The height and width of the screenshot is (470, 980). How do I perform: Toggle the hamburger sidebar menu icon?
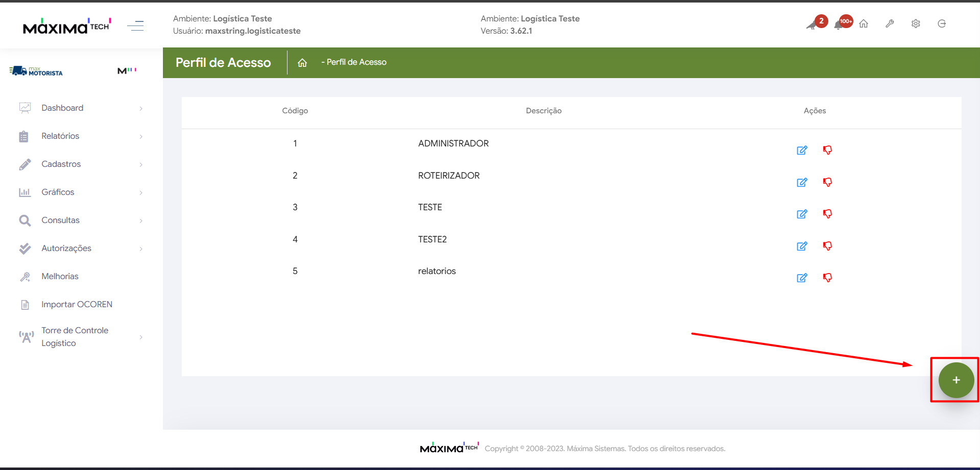(135, 26)
